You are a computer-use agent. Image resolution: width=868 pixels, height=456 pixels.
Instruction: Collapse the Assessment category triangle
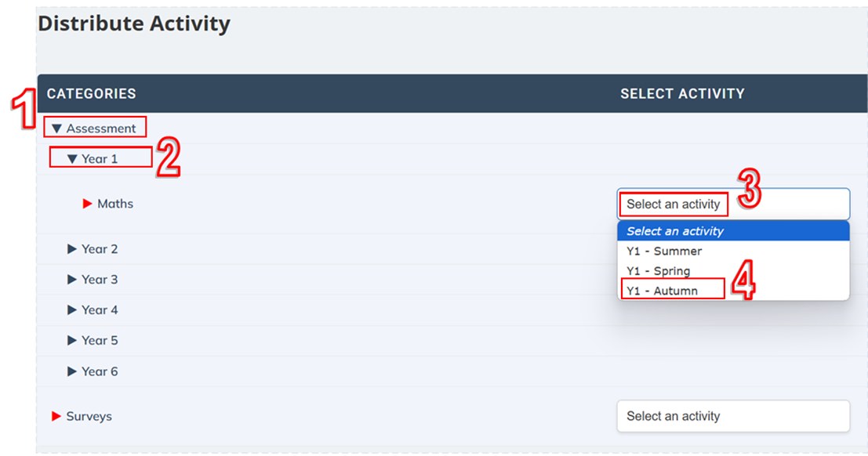tap(56, 128)
